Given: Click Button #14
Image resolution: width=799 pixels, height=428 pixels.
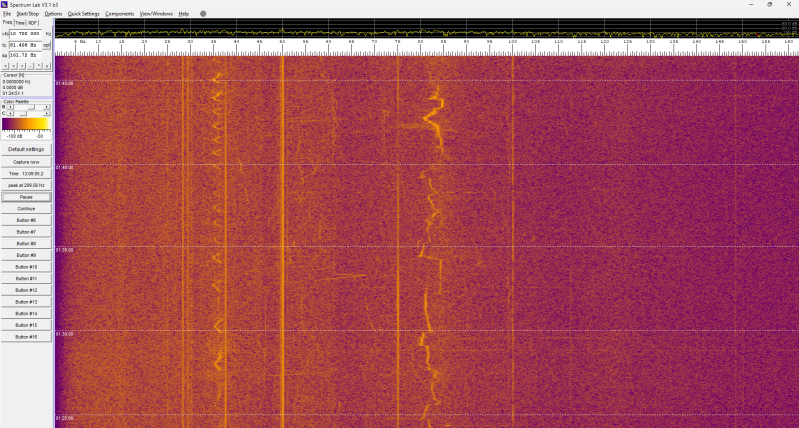Looking at the screenshot, I should [26, 313].
